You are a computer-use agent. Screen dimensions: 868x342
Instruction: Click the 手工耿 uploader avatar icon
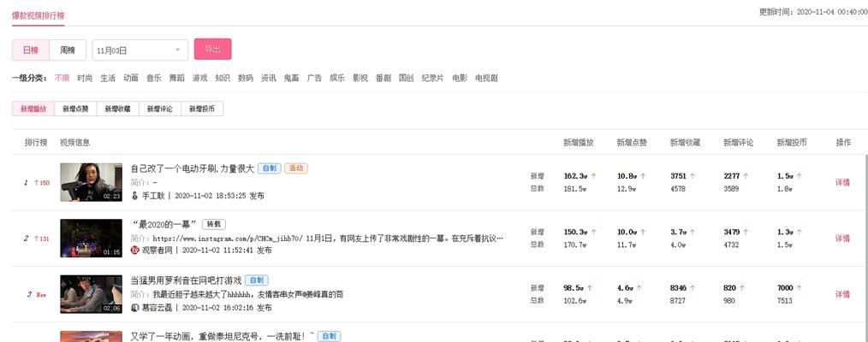tap(134, 196)
